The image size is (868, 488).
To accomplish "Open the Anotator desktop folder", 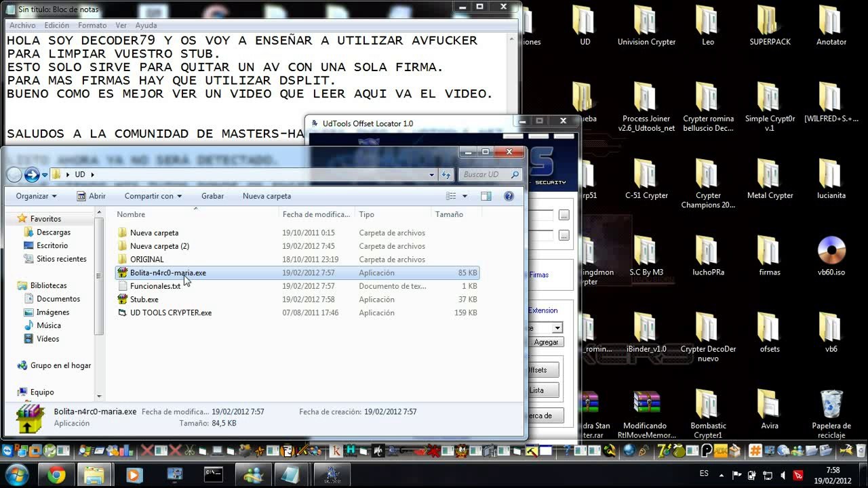I will 831,27.
